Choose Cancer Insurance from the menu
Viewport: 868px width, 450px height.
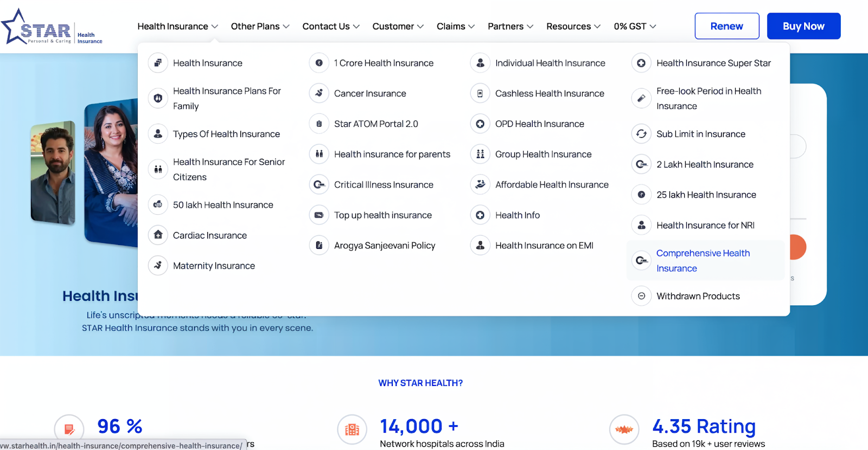pyautogui.click(x=370, y=93)
